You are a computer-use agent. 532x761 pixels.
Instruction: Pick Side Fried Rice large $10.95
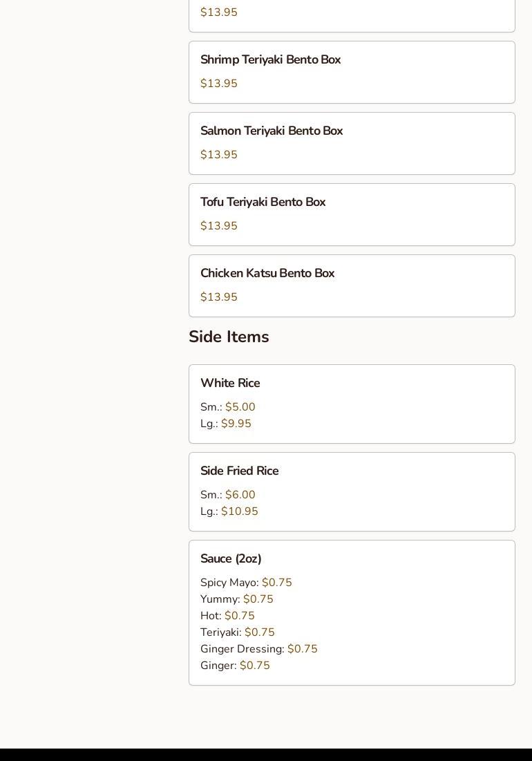(x=229, y=511)
